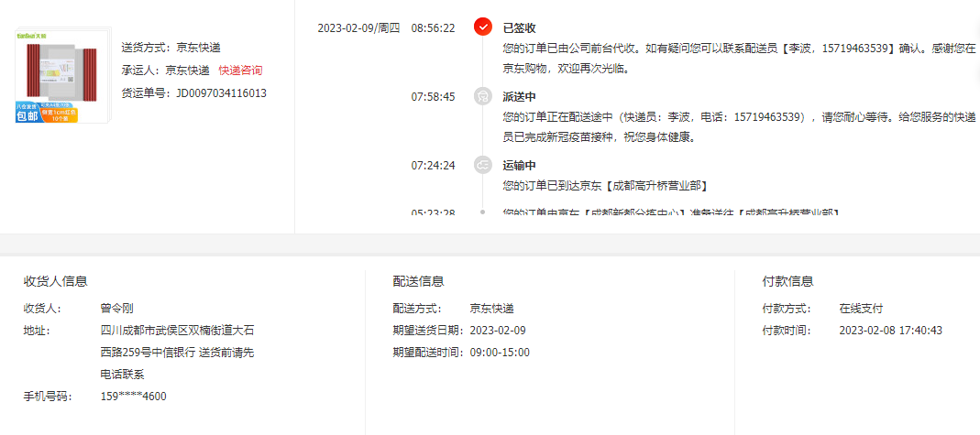
Task: Select the 您的订单正在配送途中 message
Action: click(x=742, y=126)
